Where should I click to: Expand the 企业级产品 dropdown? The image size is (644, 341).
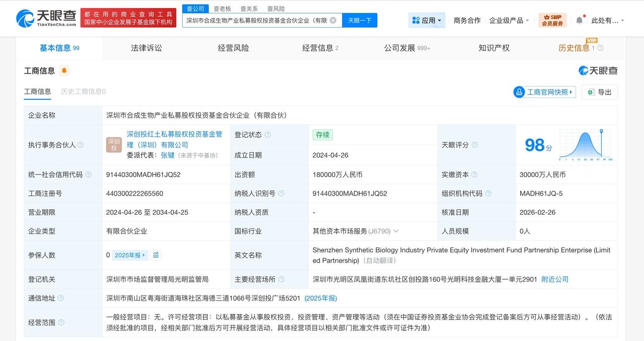(x=507, y=20)
